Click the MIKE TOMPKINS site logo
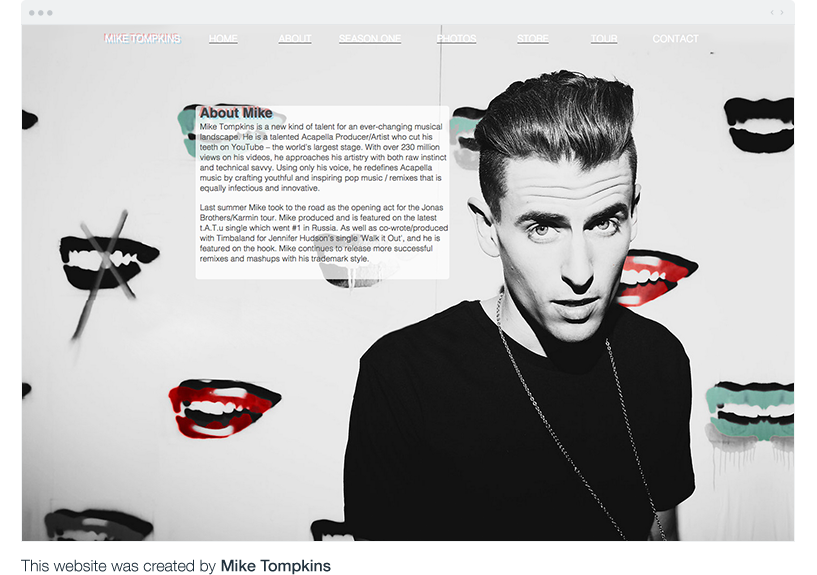Screen dimensions: 817x575 click(x=142, y=39)
